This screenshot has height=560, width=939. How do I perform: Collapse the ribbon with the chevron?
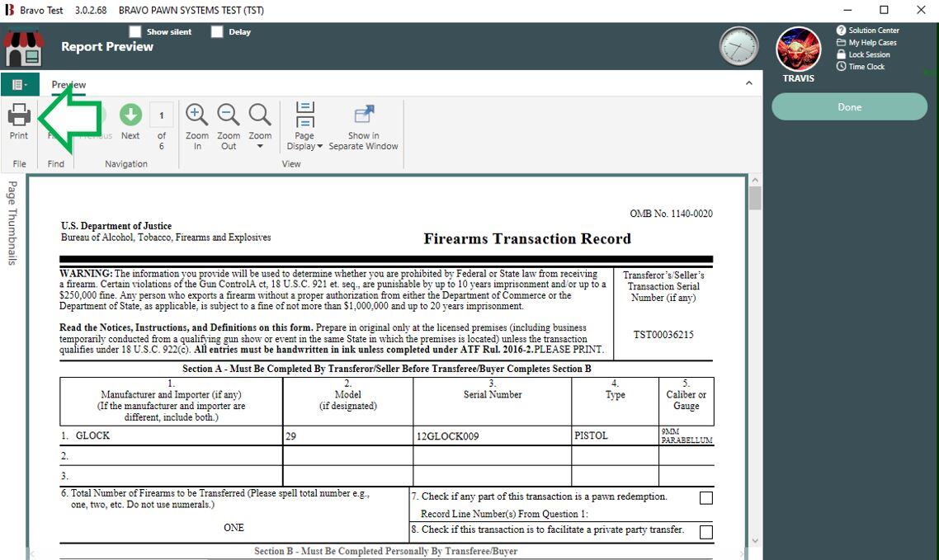tap(748, 83)
